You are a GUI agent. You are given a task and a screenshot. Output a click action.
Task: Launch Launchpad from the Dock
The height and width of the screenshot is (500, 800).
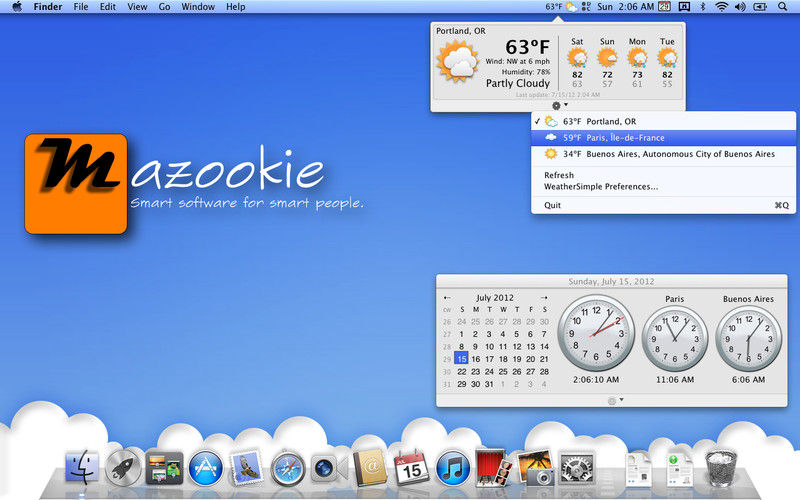point(123,467)
